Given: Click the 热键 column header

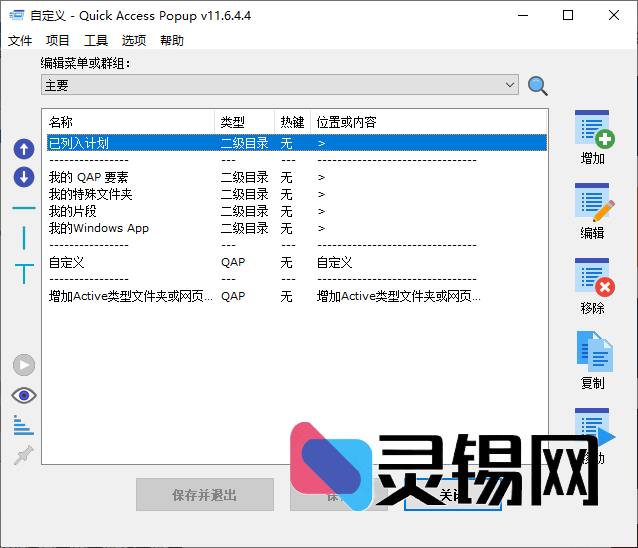Looking at the screenshot, I should 293,122.
